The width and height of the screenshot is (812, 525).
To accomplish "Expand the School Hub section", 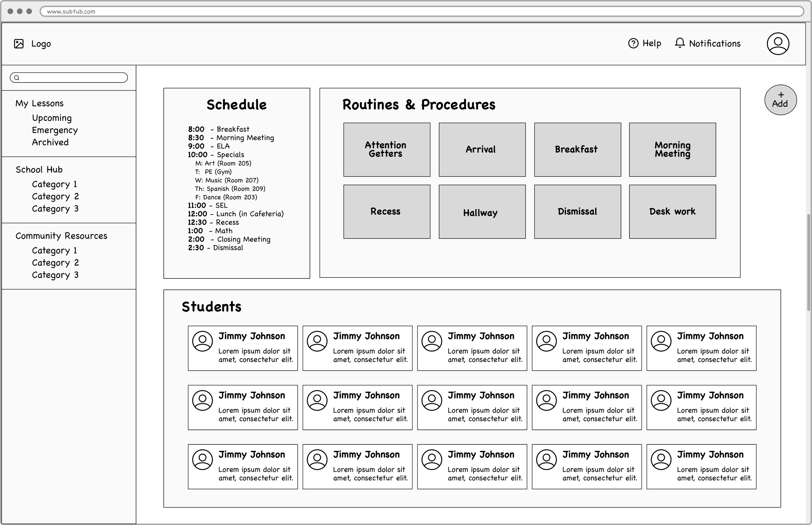I will pyautogui.click(x=39, y=170).
